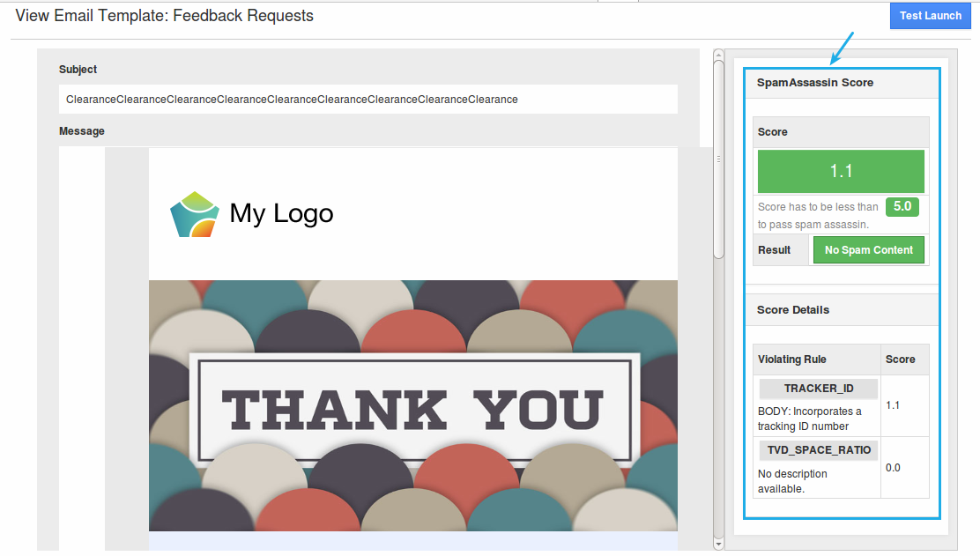Click into the Subject text field

[368, 100]
